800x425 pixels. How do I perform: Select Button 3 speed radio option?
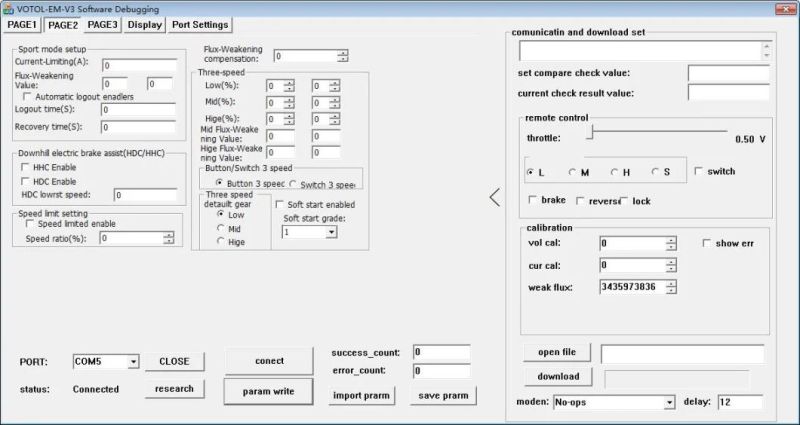click(219, 182)
